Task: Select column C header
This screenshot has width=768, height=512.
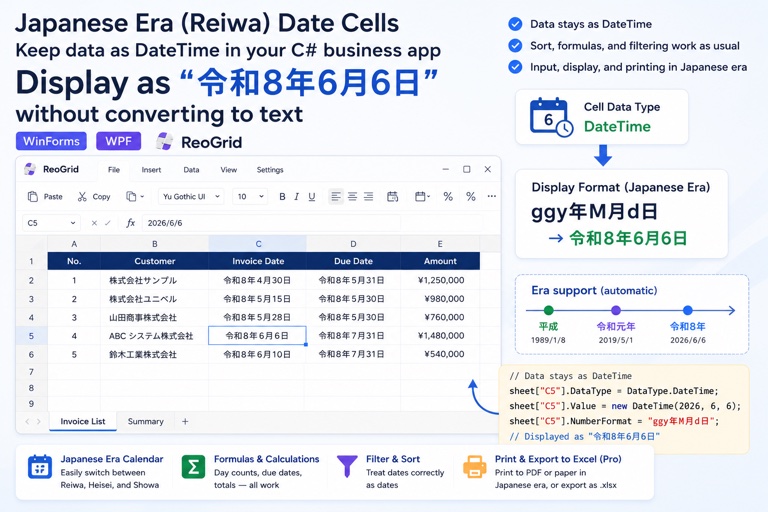Action: (258, 244)
